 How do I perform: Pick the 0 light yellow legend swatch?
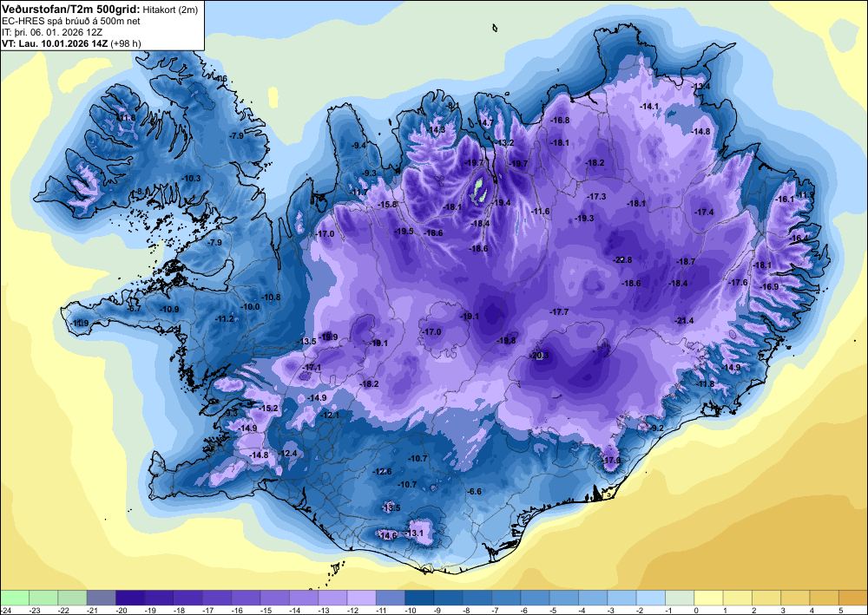pos(708,599)
